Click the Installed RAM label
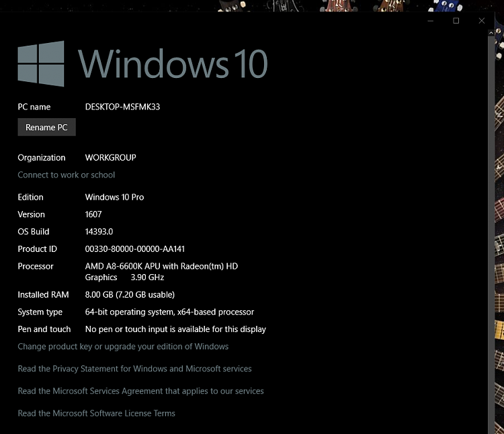 [x=43, y=294]
